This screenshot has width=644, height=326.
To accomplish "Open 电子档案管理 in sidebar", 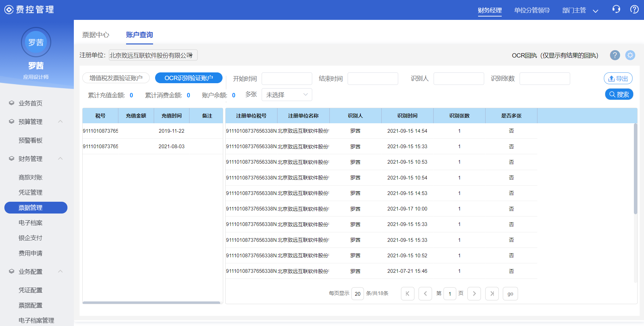I will (36, 321).
